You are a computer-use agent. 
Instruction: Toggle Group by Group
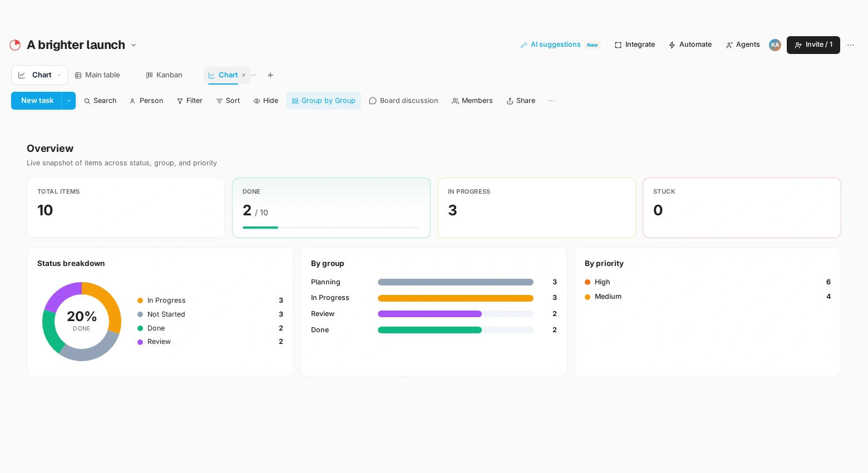click(323, 101)
